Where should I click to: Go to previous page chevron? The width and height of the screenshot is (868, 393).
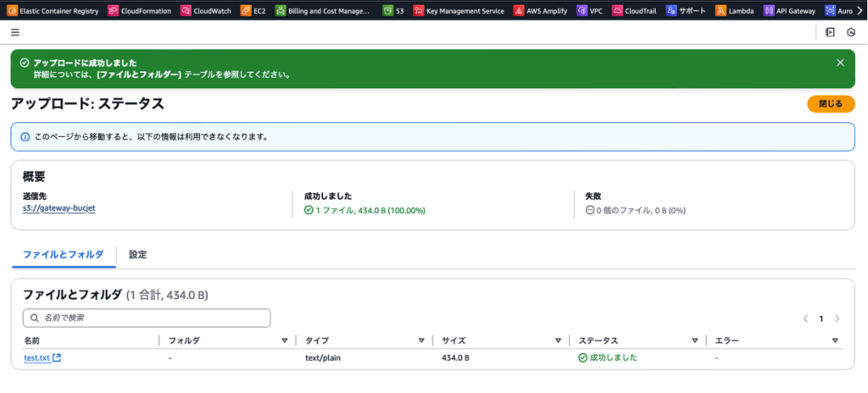tap(806, 318)
